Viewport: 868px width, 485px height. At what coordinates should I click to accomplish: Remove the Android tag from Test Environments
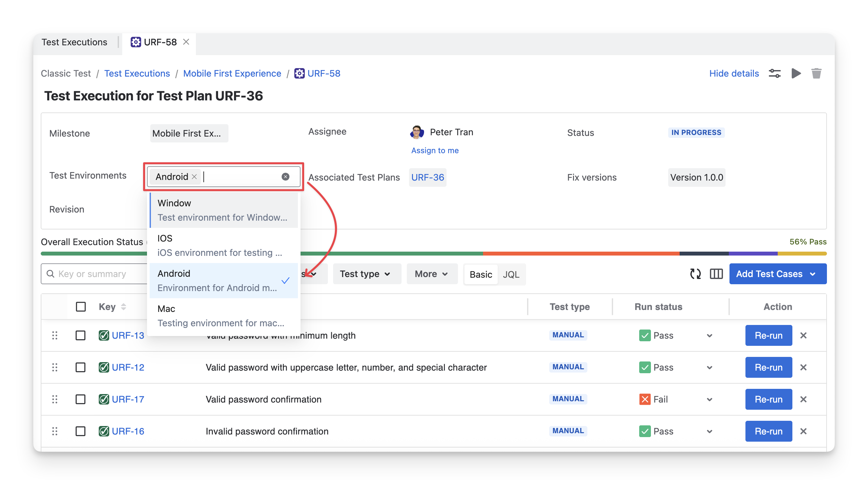click(x=194, y=177)
